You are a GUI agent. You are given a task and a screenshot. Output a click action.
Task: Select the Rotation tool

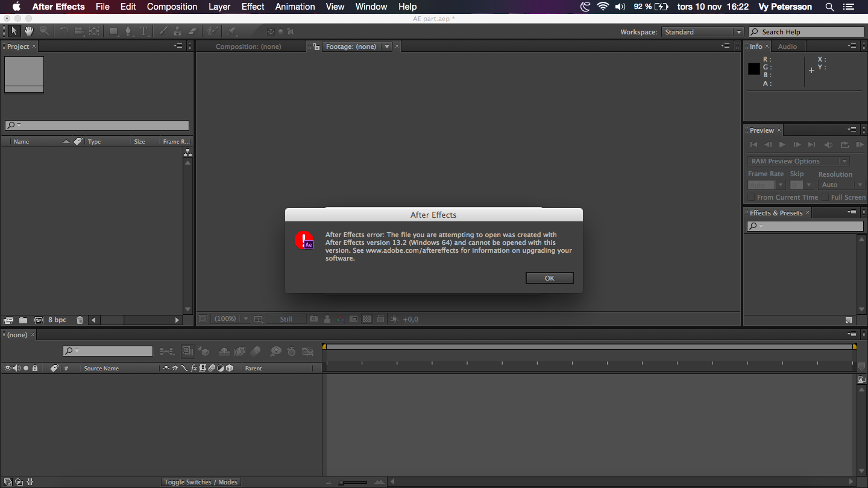point(64,31)
